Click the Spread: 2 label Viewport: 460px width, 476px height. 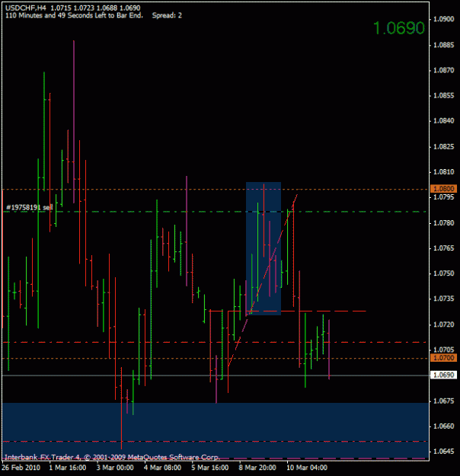[167, 15]
